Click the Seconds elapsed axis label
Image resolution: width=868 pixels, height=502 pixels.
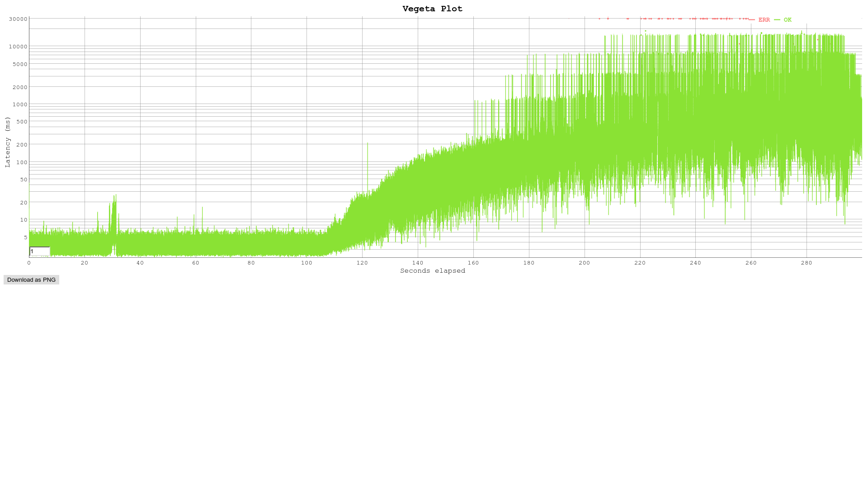click(432, 271)
